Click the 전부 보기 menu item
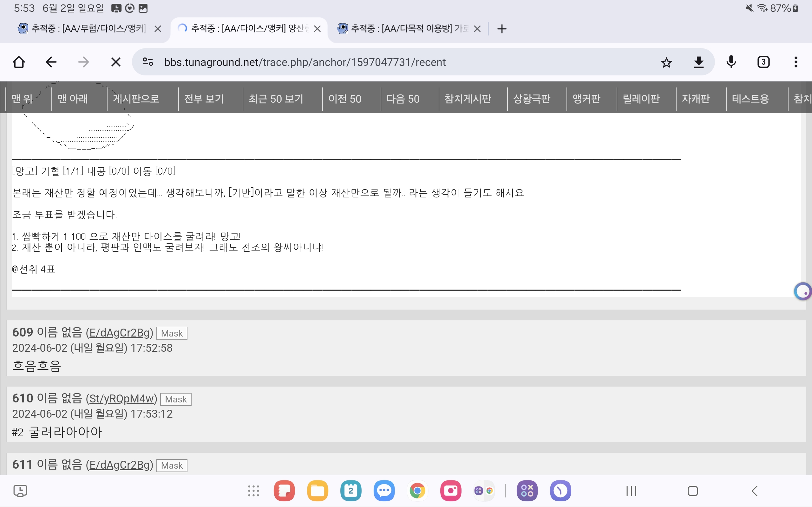This screenshot has width=812, height=507. (204, 99)
